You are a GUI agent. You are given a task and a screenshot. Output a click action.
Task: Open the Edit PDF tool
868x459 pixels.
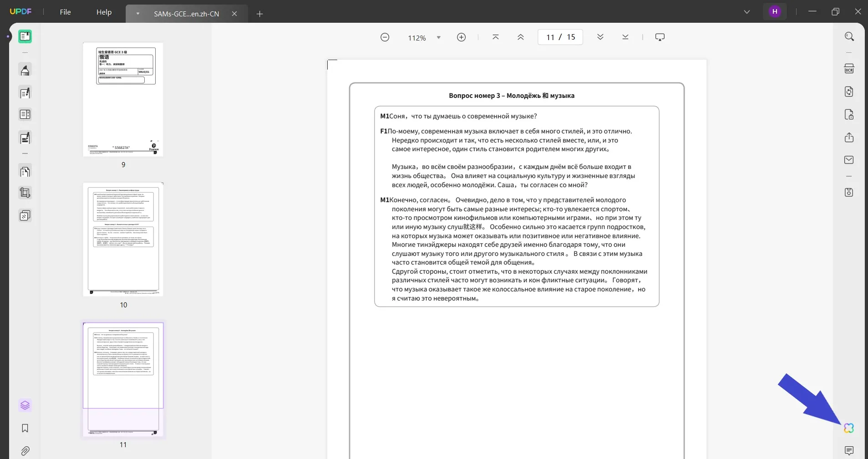(x=25, y=93)
